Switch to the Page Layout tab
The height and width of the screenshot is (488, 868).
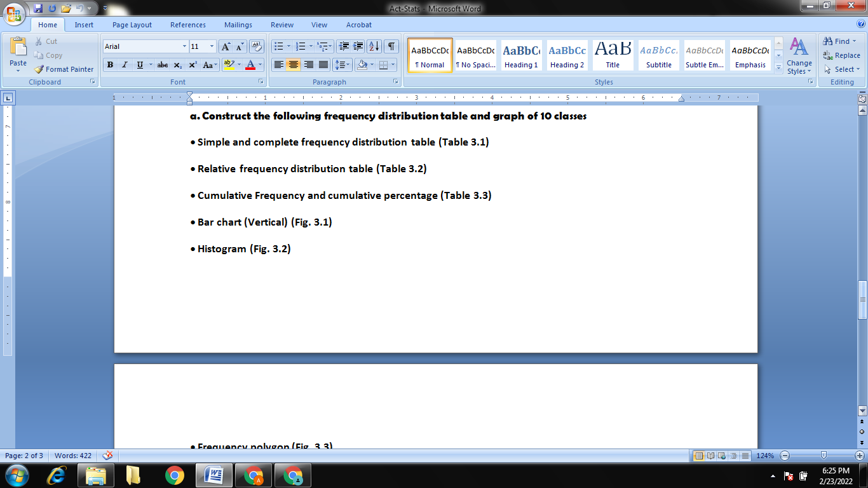tap(133, 25)
